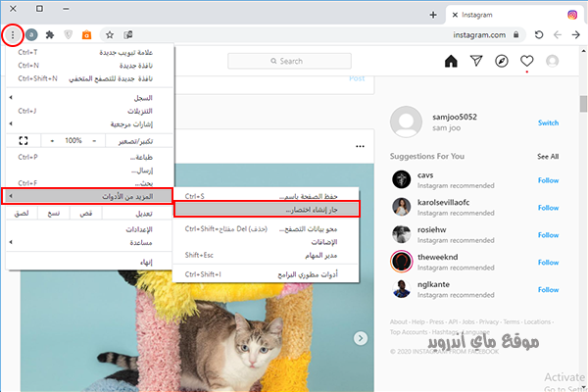
Task: Open theweeknd profile picture
Action: pyautogui.click(x=402, y=261)
